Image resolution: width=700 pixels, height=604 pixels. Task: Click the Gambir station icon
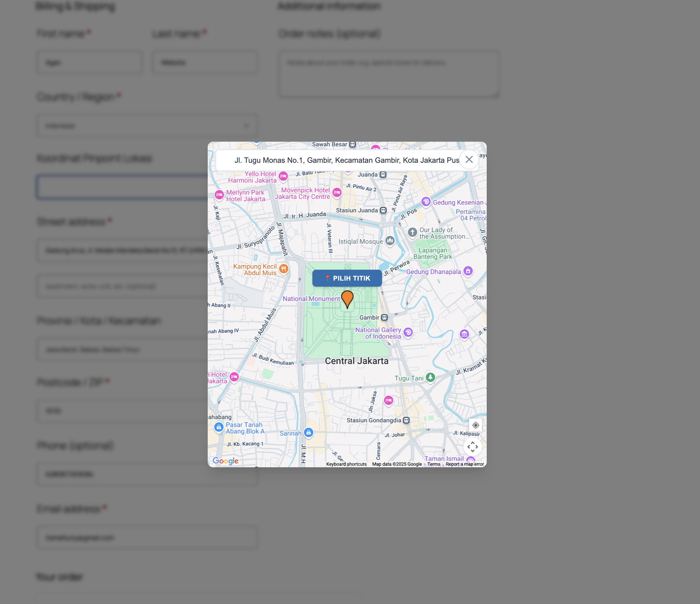(x=384, y=318)
